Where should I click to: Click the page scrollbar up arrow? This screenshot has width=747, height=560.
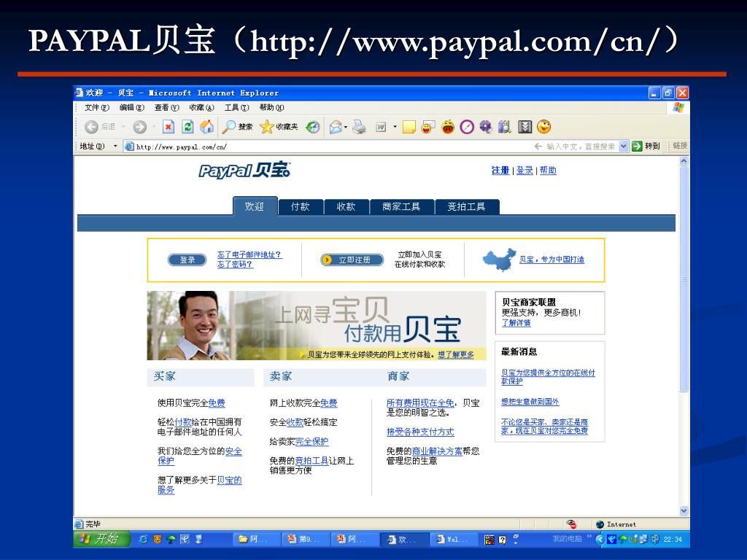coord(684,161)
